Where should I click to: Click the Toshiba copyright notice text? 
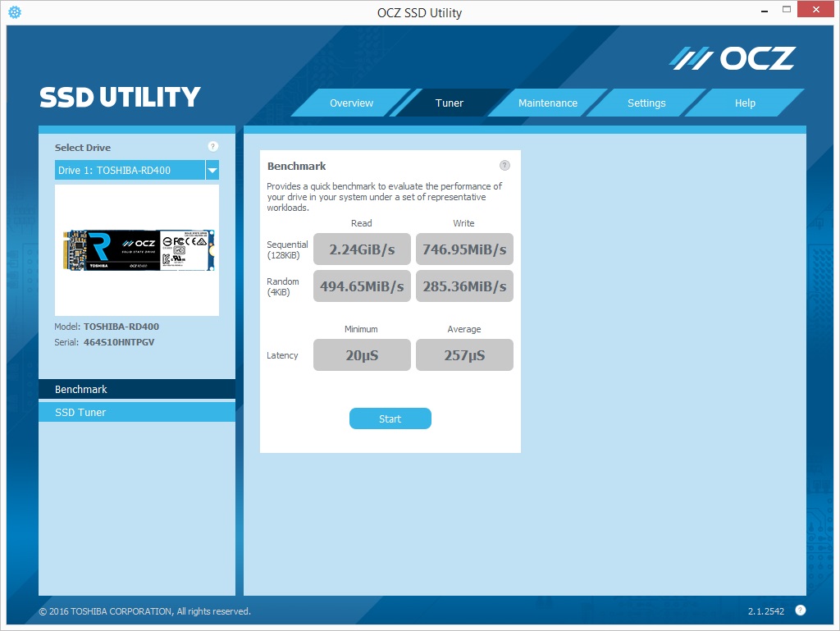[x=144, y=611]
